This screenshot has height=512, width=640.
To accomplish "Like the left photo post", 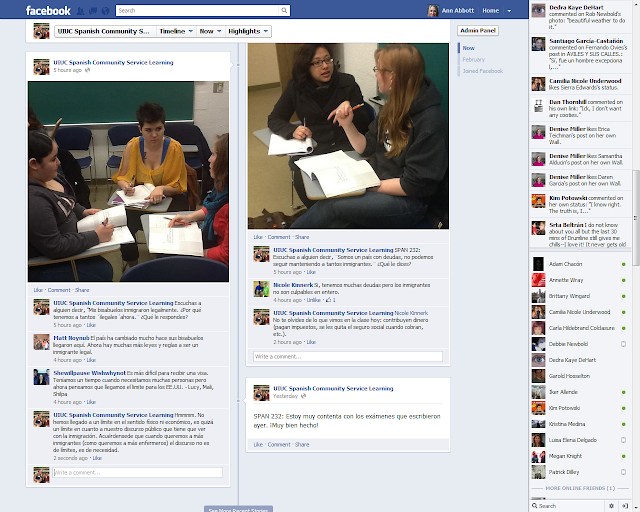I will (38, 290).
